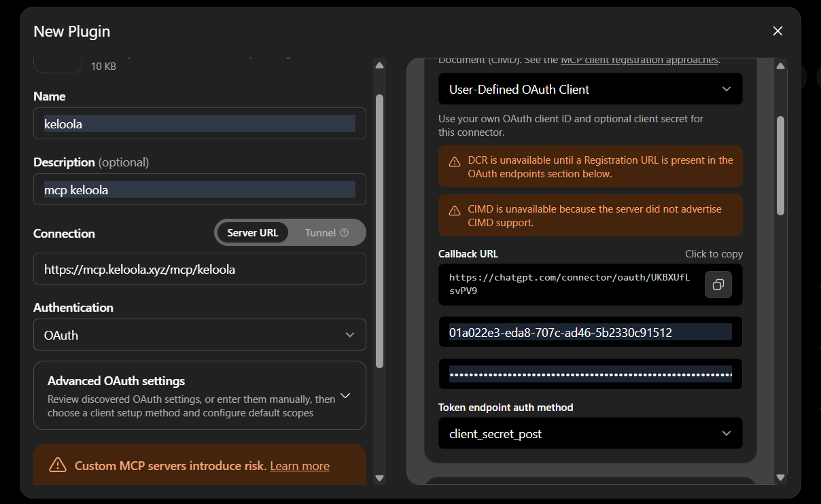Click the DCR is unavailable warning text

click(x=601, y=167)
